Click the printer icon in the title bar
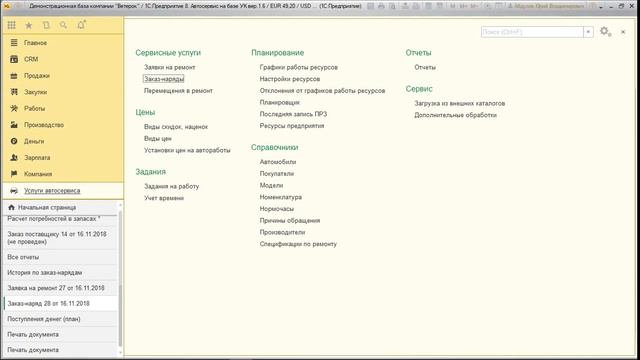 coord(381,6)
